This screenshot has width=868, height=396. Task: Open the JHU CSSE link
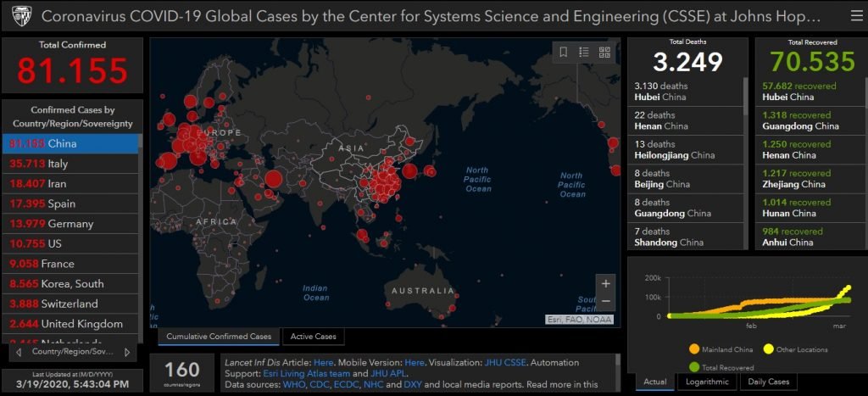click(504, 363)
